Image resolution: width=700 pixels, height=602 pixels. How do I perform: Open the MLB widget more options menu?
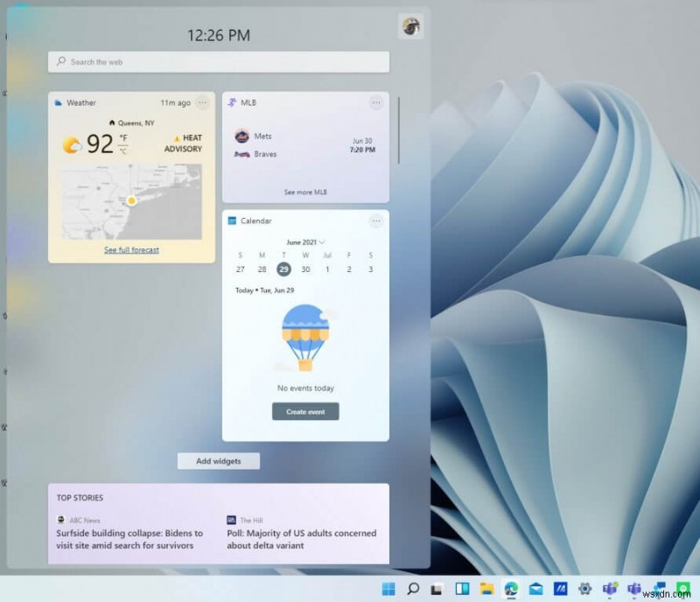pos(376,103)
